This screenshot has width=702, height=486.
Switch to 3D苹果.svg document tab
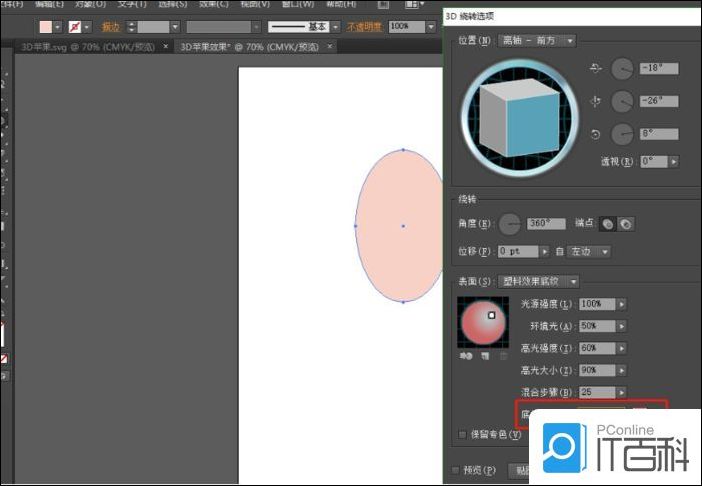(87, 46)
